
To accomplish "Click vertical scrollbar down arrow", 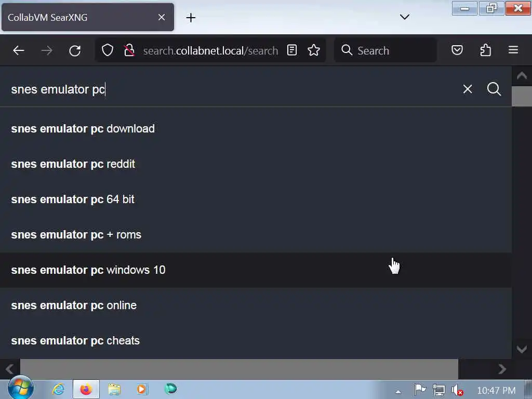I will click(522, 349).
